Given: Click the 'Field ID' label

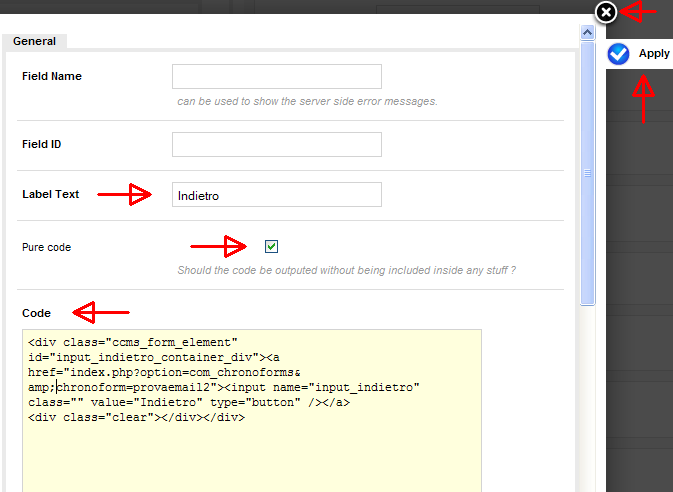Looking at the screenshot, I should click(x=42, y=144).
